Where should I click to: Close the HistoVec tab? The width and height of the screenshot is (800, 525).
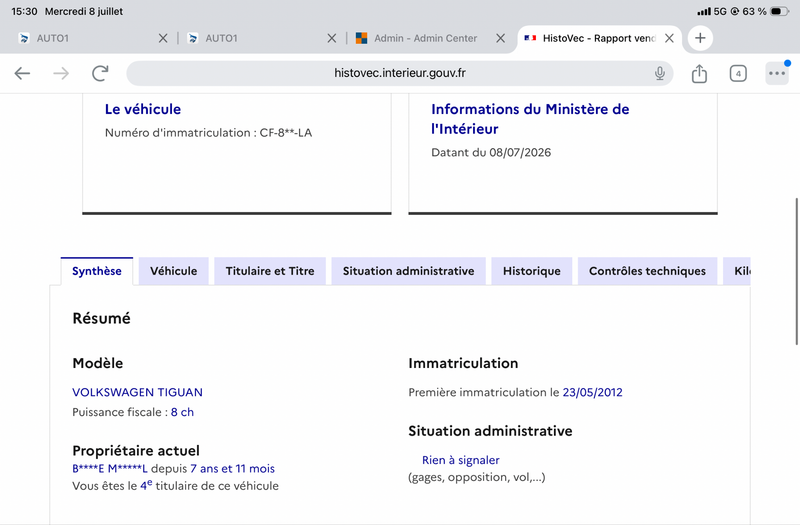click(x=669, y=38)
